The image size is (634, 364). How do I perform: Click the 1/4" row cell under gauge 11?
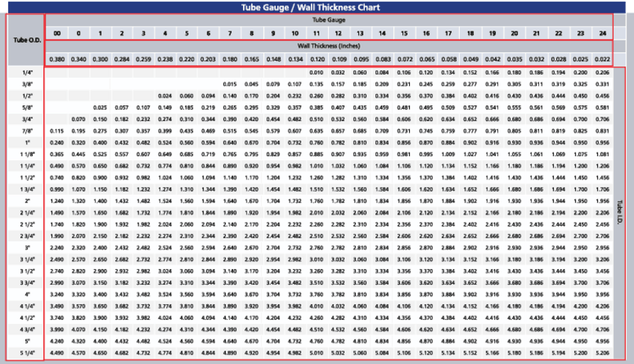[x=316, y=73]
